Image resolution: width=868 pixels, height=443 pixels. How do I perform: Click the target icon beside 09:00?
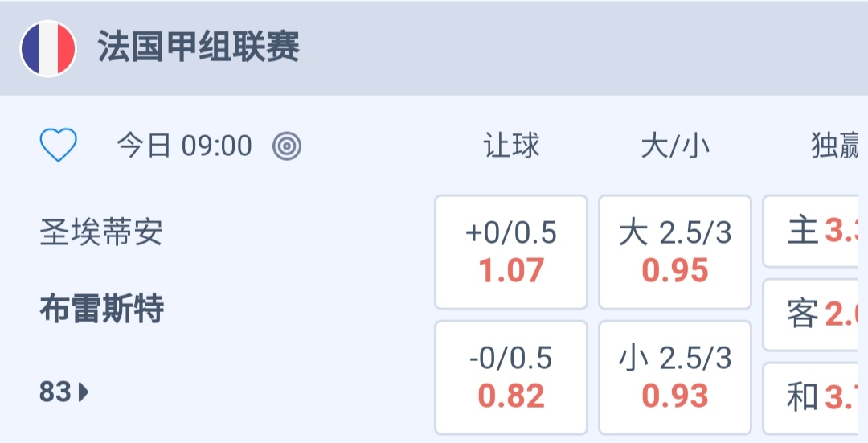click(286, 146)
